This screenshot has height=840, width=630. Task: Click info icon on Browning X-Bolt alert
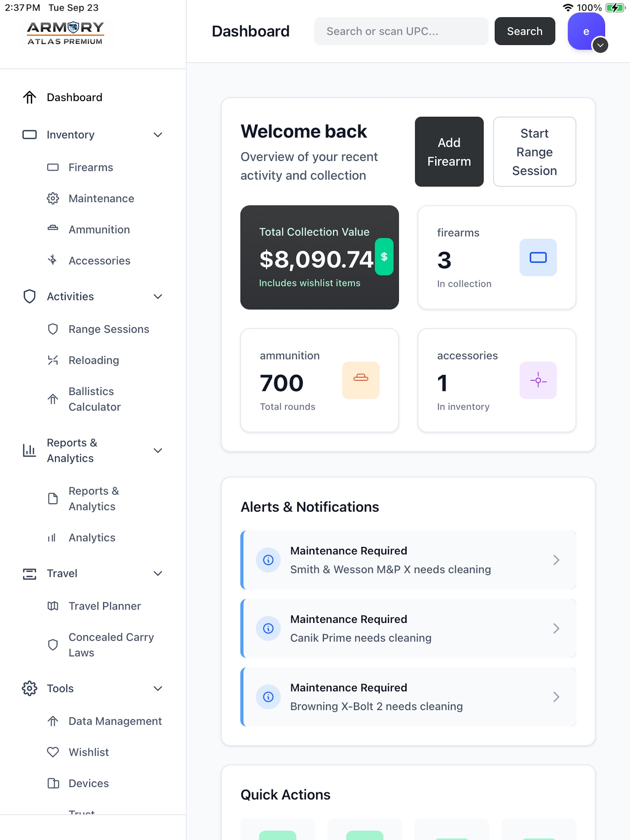pyautogui.click(x=269, y=697)
